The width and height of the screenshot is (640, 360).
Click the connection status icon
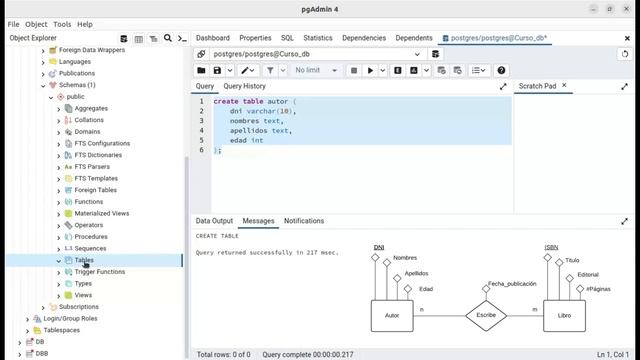tap(201, 54)
